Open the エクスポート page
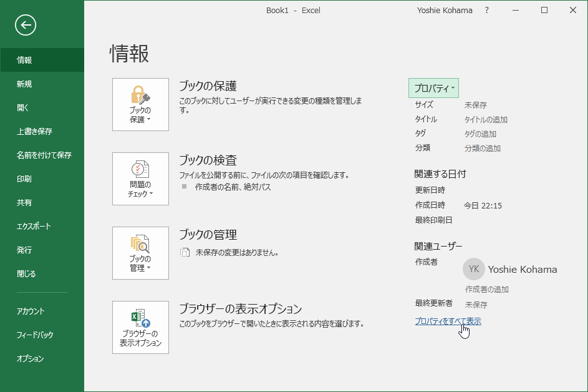The image size is (588, 392). coord(42,226)
